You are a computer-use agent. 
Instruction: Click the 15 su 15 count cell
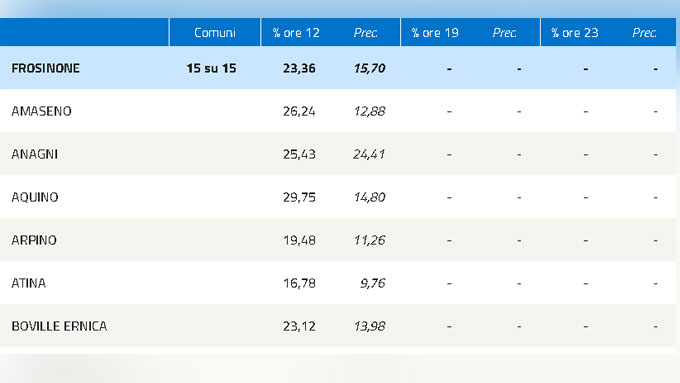[211, 68]
